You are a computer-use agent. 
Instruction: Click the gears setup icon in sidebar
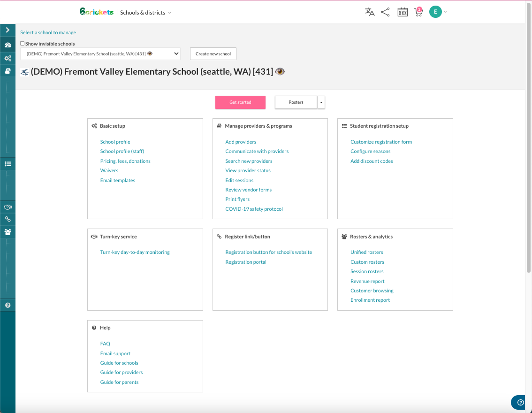tap(8, 58)
